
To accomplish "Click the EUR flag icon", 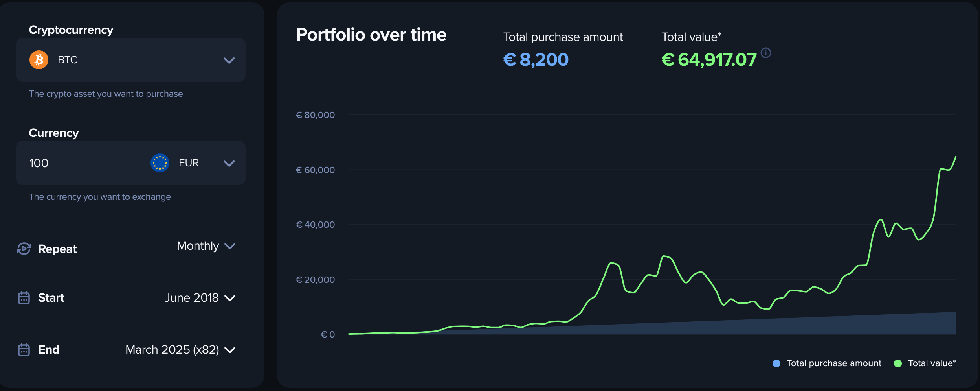I will click(x=160, y=163).
